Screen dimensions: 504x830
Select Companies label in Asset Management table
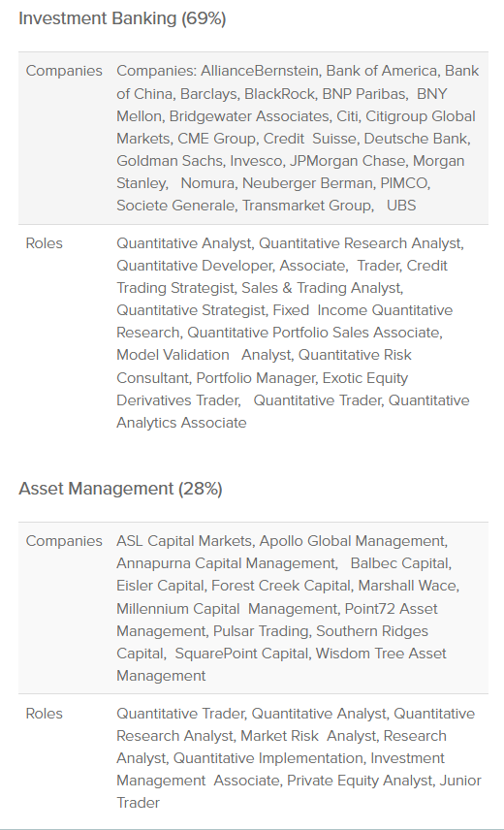click(64, 541)
